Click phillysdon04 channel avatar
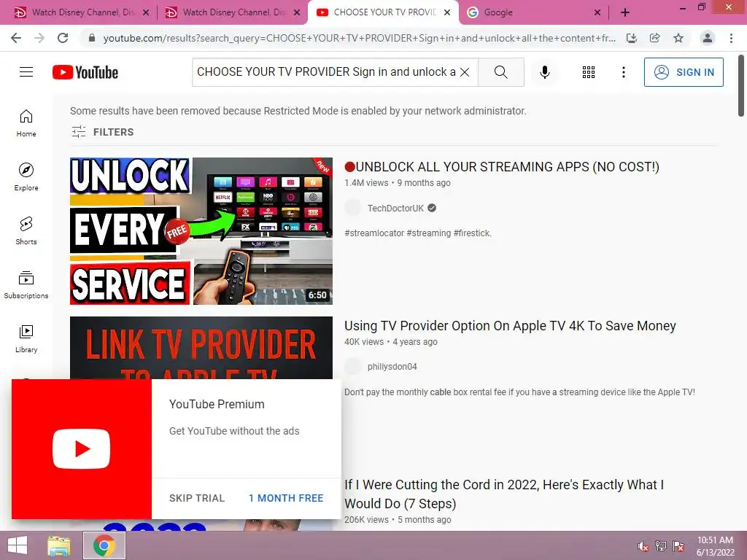Viewport: 747px width, 560px height. [353, 367]
